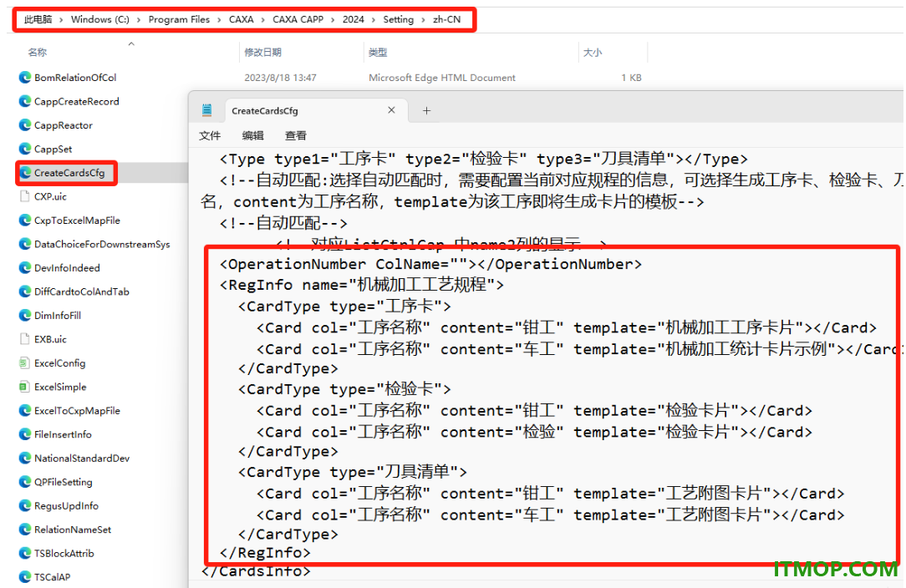Toggle sort direction arrow above 名称
906x588 pixels.
[131, 44]
